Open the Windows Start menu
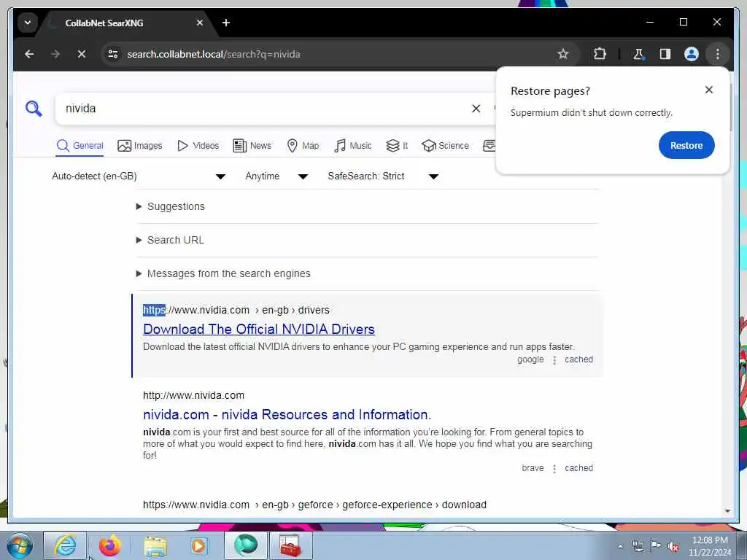The width and height of the screenshot is (747, 560). coord(19,545)
